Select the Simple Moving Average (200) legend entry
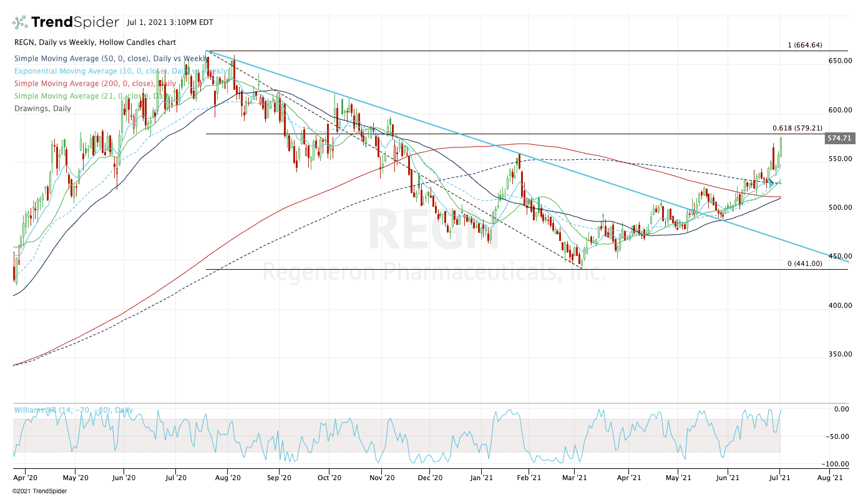Viewport: 868px width, 497px height. point(95,83)
